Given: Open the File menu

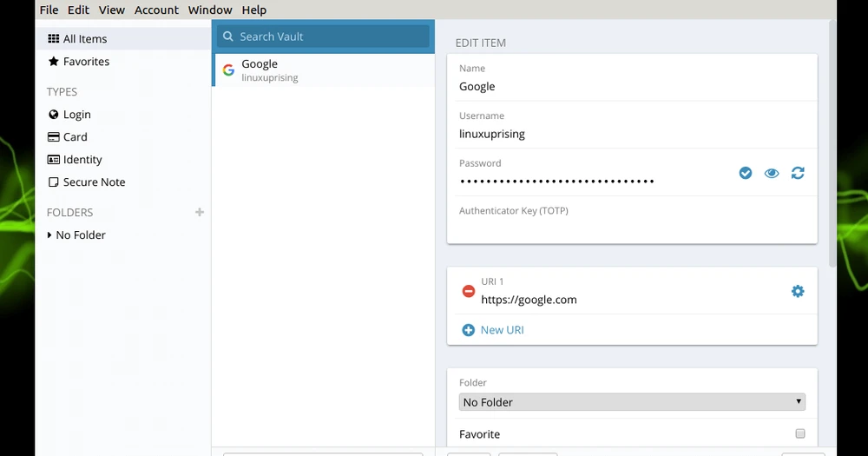Looking at the screenshot, I should pos(49,10).
